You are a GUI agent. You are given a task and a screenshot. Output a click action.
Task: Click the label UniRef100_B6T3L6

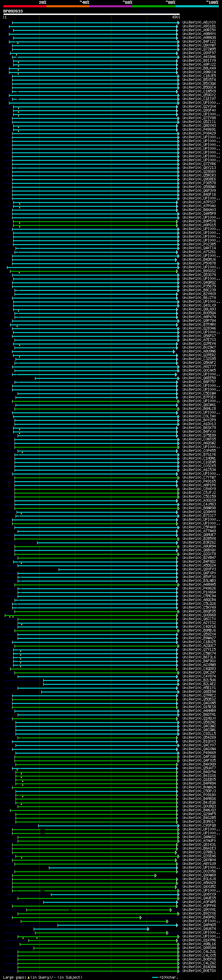[199, 657]
